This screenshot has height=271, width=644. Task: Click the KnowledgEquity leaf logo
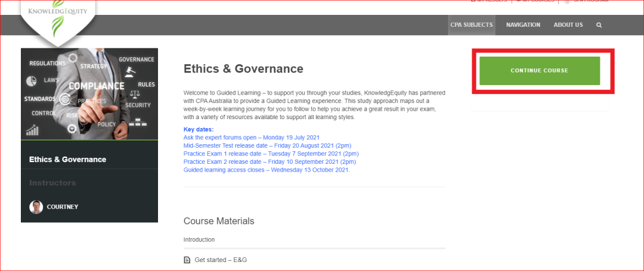(x=57, y=18)
